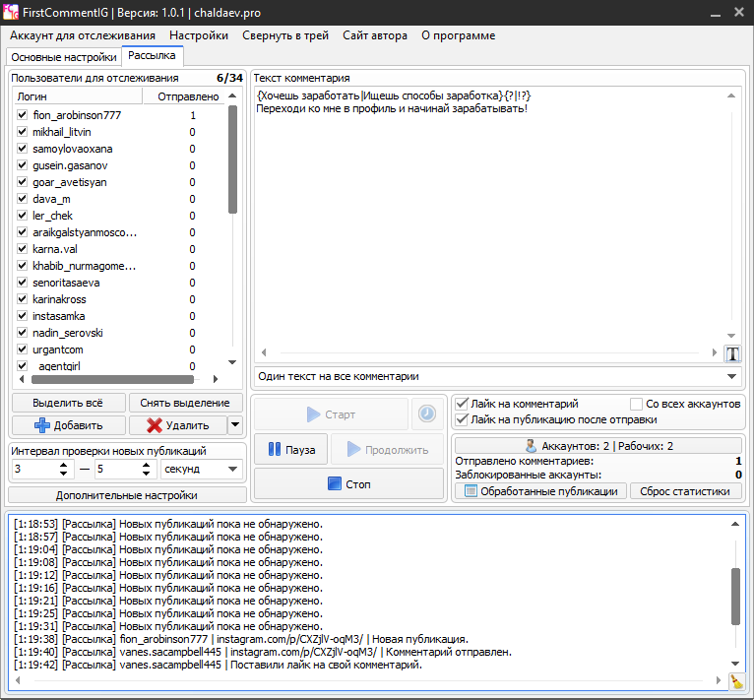Switch to Основные настройки tab

[x=63, y=57]
